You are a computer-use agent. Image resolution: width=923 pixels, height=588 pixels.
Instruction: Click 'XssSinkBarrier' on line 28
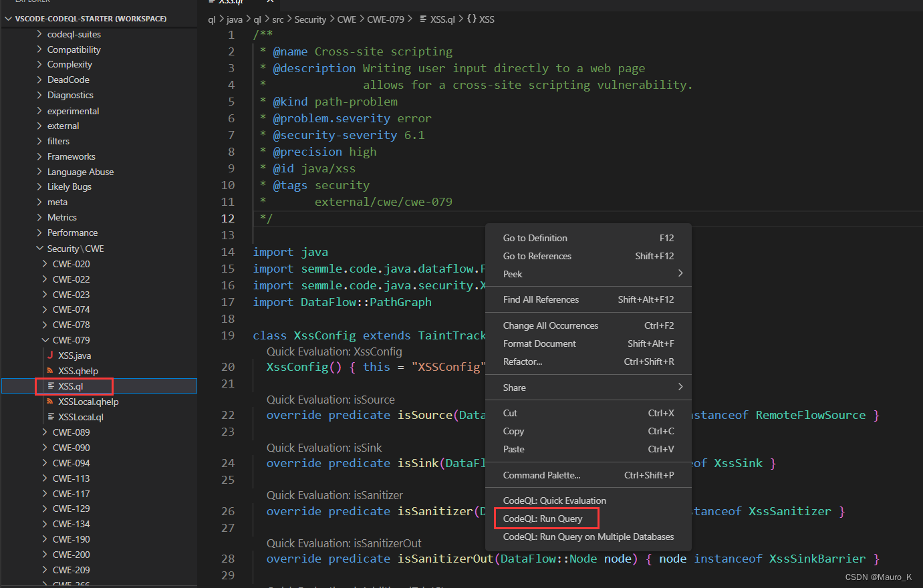817,559
